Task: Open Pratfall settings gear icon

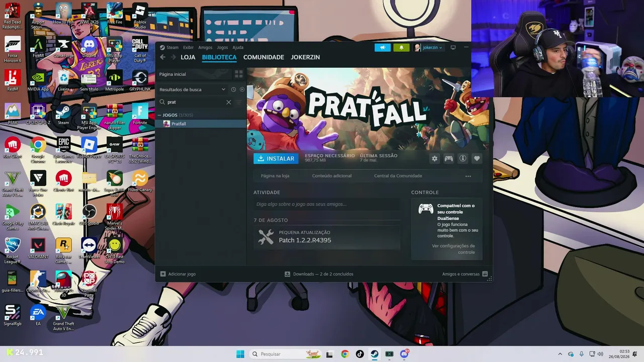Action: 435,158
